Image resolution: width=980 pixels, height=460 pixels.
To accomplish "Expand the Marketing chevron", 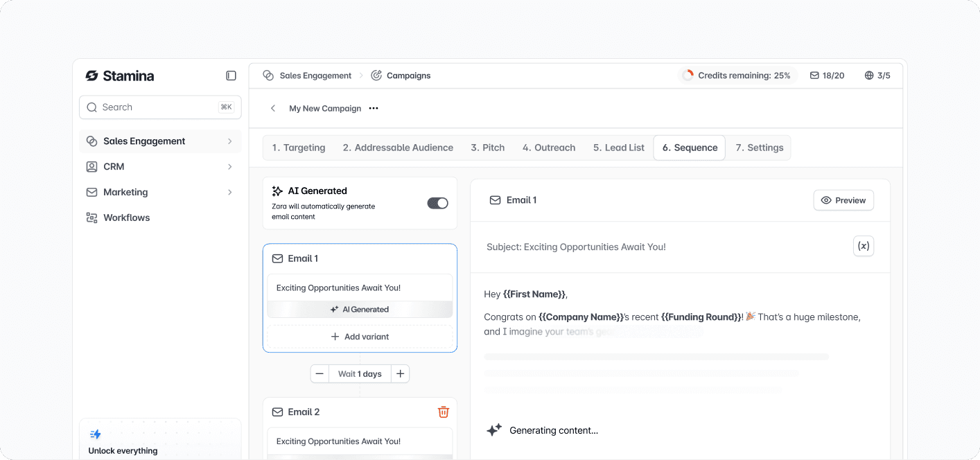I will [x=229, y=193].
